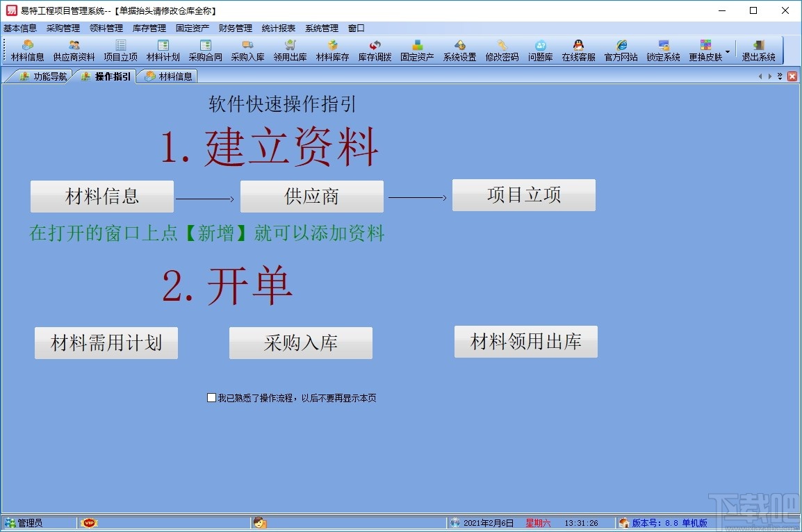This screenshot has height=532, width=802.
Task: Lock the system with 锁定系统 icon
Action: coord(663,50)
